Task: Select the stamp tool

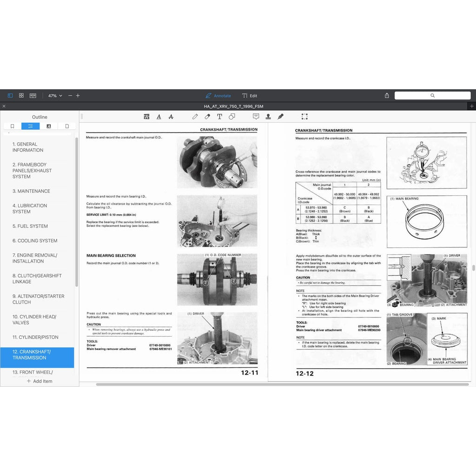Action: [x=268, y=117]
